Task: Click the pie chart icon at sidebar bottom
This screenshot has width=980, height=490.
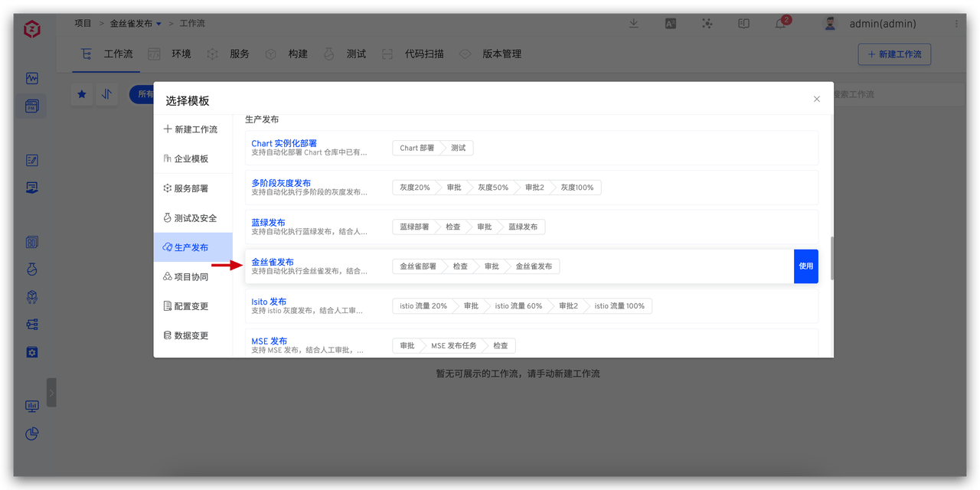Action: pyautogui.click(x=31, y=433)
